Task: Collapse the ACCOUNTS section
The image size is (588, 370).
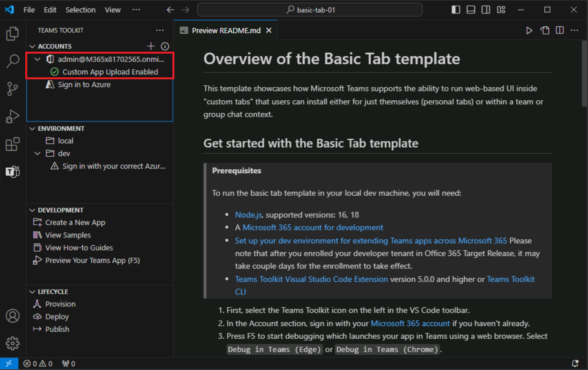Action: (x=32, y=46)
